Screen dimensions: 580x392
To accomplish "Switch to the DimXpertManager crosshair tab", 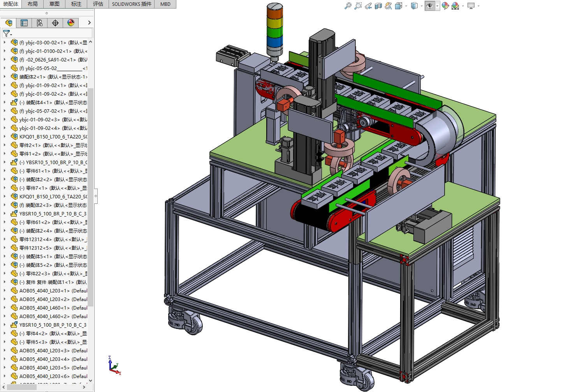I will [55, 23].
